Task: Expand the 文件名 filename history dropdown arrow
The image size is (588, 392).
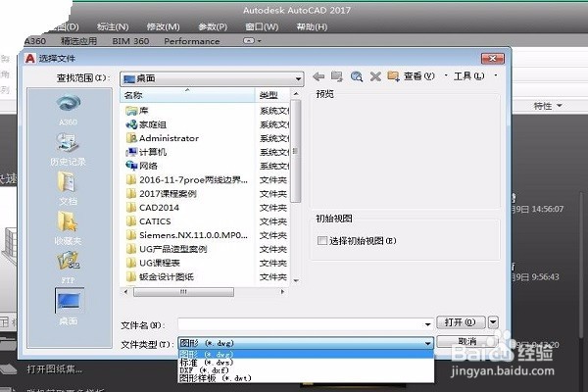Action: [x=427, y=324]
